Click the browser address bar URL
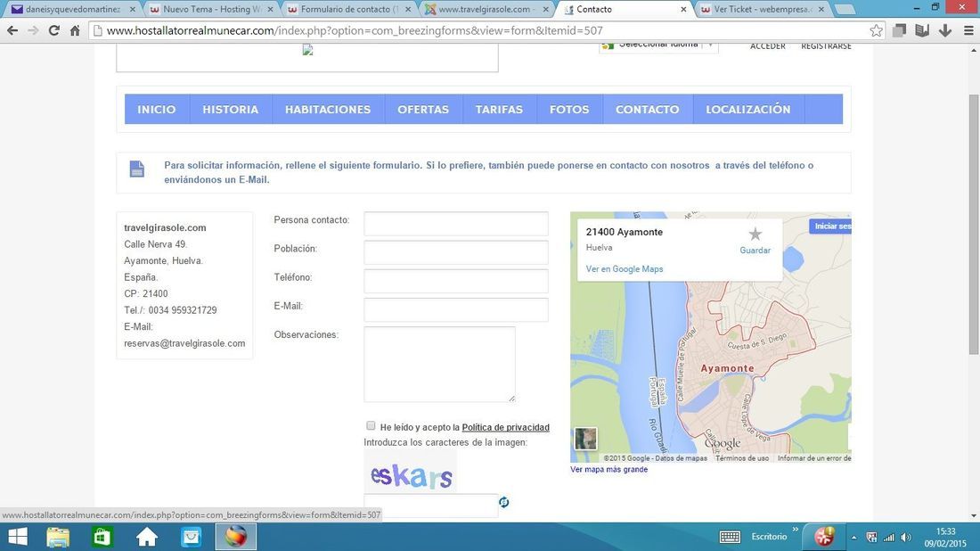The width and height of the screenshot is (980, 551). point(355,30)
